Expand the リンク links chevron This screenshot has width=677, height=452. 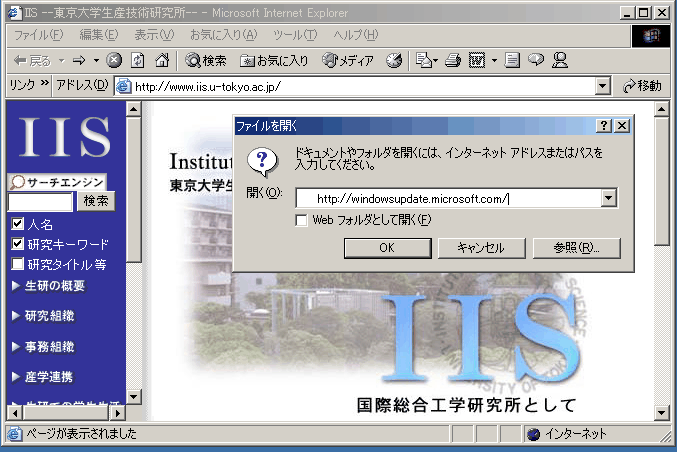[x=44, y=83]
